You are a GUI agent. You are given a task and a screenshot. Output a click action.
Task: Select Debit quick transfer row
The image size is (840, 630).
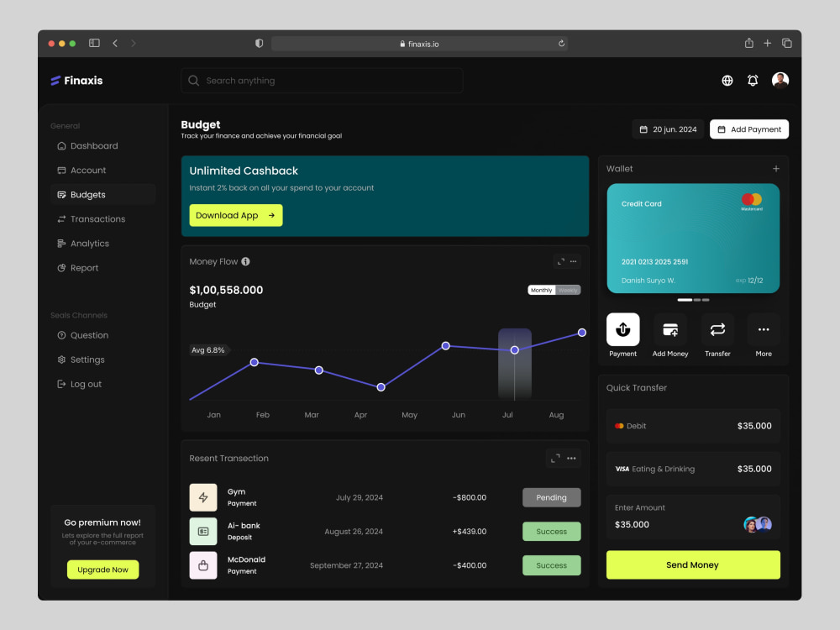[693, 426]
